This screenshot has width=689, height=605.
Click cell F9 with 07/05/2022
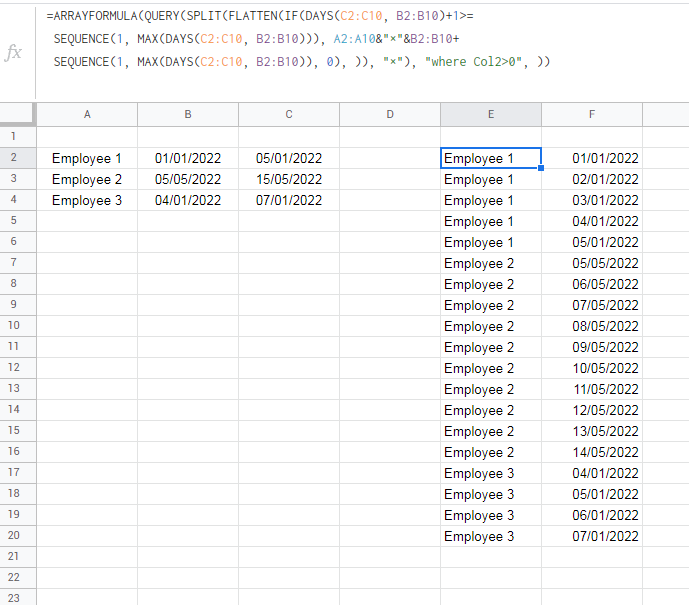592,305
